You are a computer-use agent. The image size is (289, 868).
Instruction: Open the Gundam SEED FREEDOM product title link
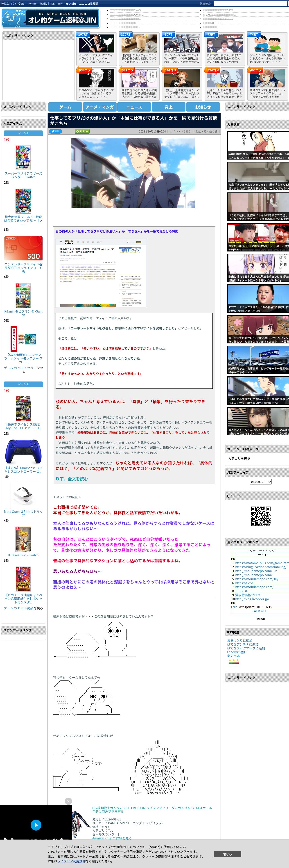coord(152,810)
